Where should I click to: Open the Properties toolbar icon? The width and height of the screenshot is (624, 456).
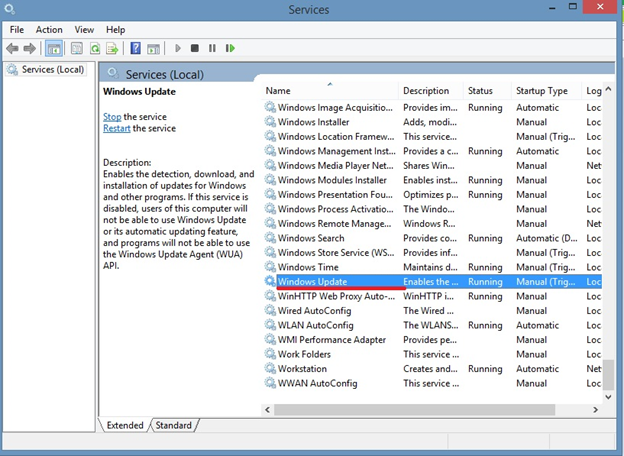pos(77,49)
